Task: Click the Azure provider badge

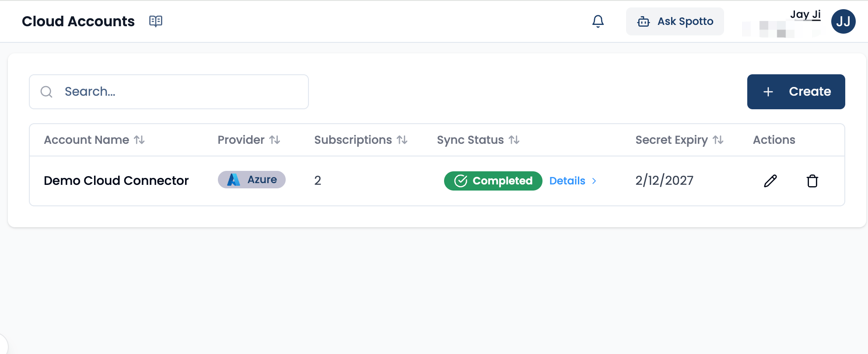Action: click(x=252, y=180)
